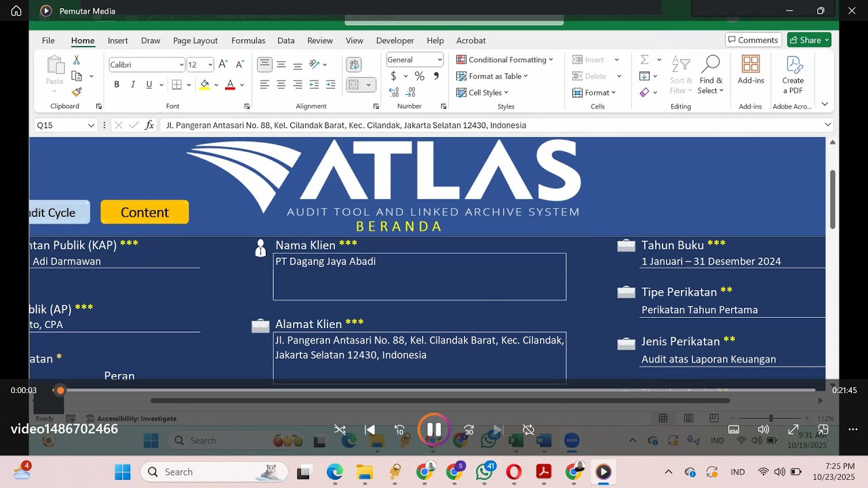Switch to the Insert ribbon tab
The width and height of the screenshot is (868, 488).
118,41
